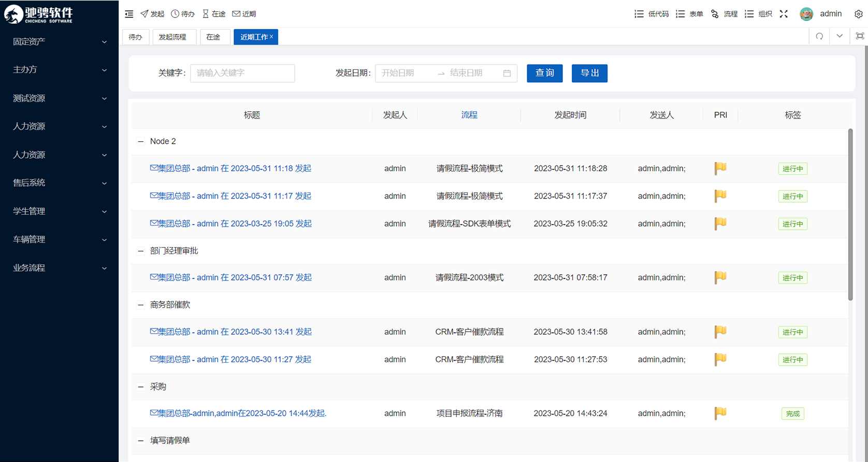Screen dimensions: 868x462
Task: Click the 驰骋软件 logo
Action: coord(39,14)
